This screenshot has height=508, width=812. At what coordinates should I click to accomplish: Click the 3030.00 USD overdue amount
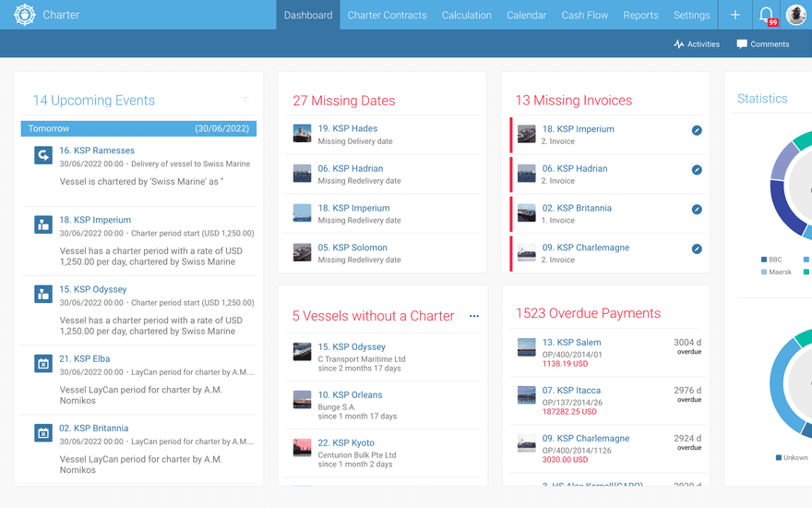565,460
